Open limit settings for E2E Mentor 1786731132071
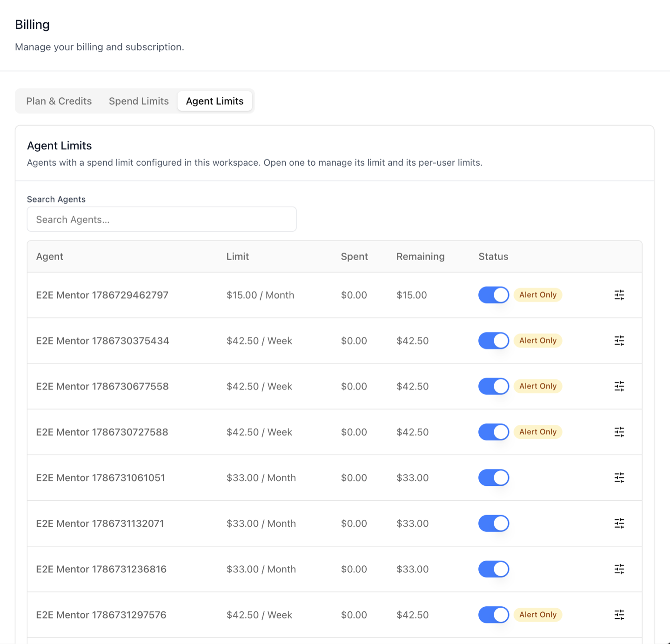The image size is (670, 644). coord(619,523)
